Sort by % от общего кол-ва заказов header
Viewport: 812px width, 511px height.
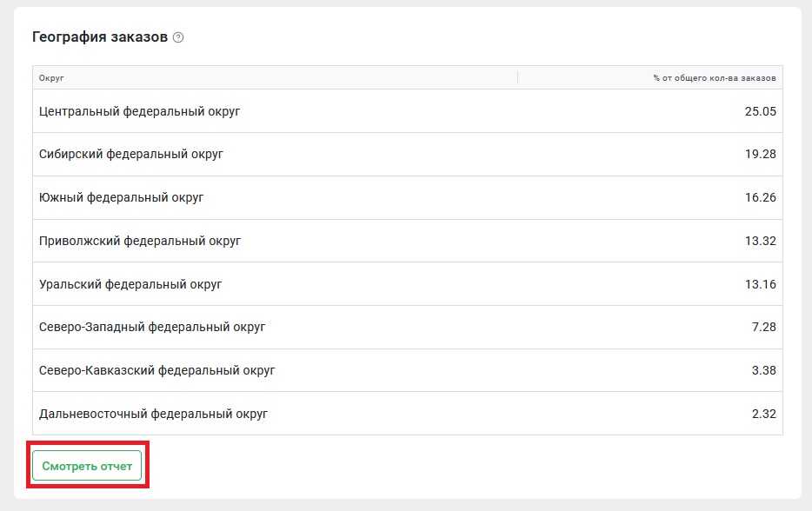[714, 78]
